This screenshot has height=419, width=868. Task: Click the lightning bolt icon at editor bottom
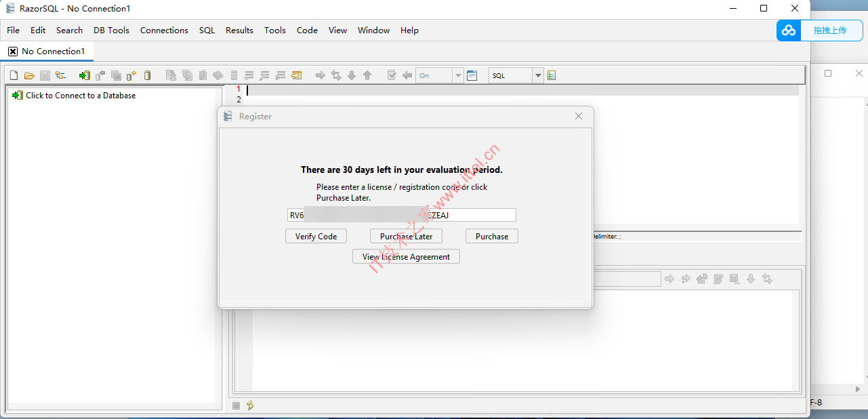tap(250, 405)
